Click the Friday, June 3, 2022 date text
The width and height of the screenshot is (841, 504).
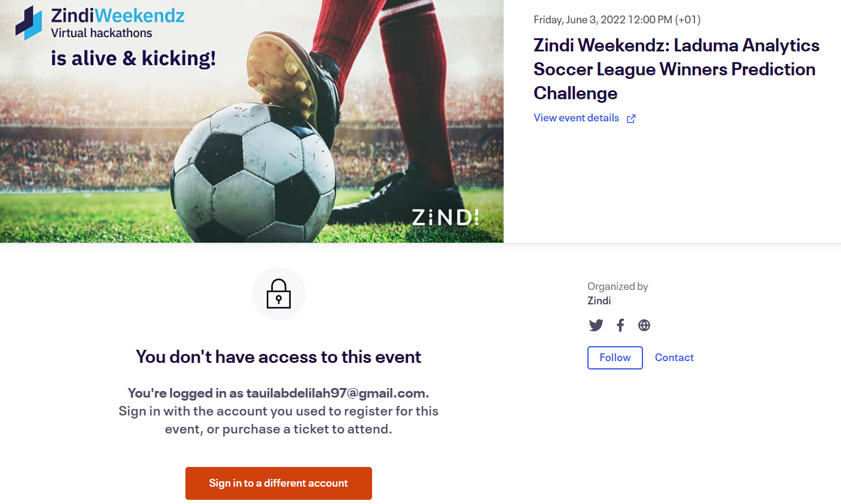pos(617,20)
